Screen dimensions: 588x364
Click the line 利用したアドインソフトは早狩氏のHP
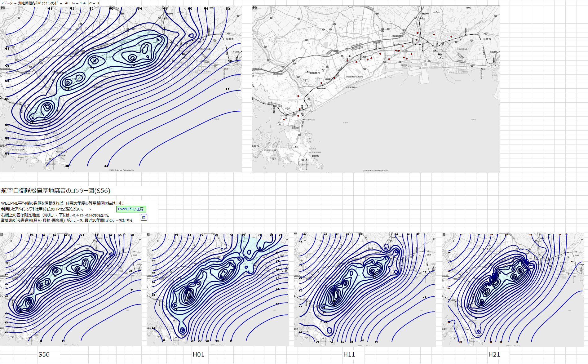[x=46, y=209]
